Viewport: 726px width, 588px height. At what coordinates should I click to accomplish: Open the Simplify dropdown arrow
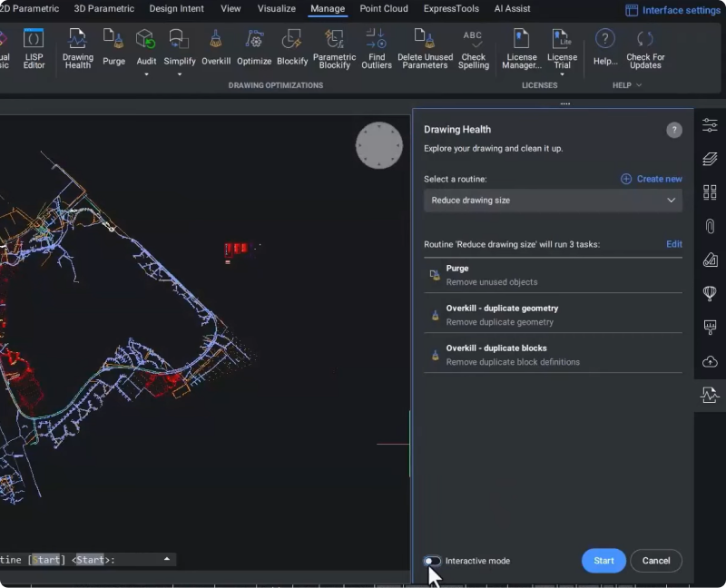coord(179,74)
